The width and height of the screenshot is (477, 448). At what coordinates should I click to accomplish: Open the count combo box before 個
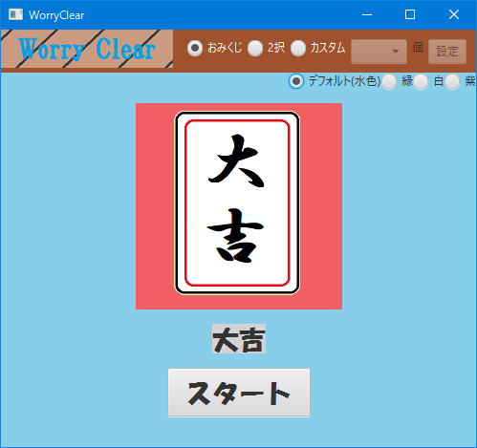click(379, 52)
